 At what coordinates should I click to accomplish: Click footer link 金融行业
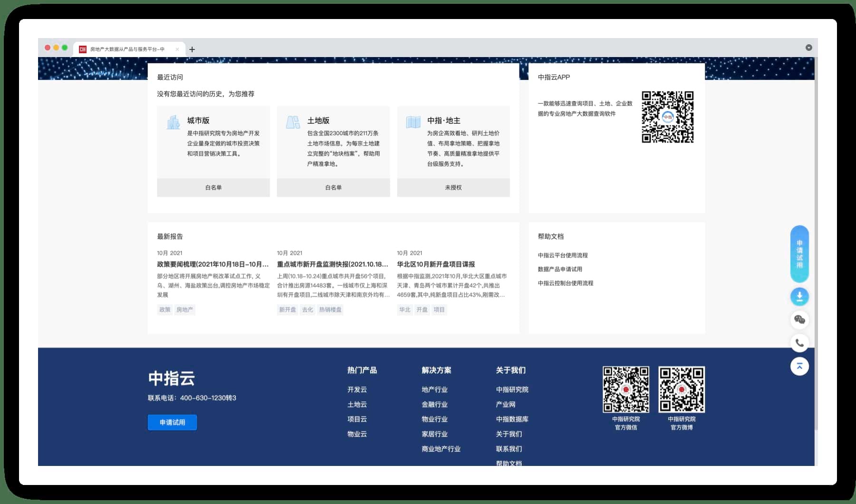(x=435, y=404)
